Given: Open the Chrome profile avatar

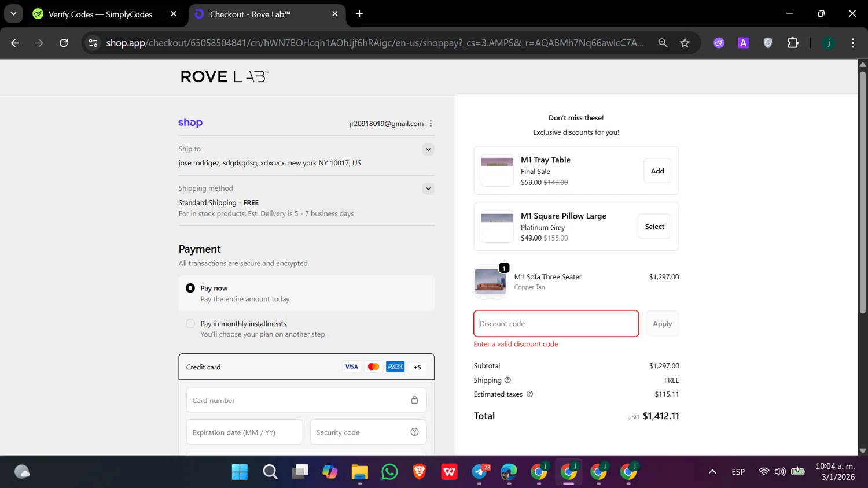Looking at the screenshot, I should pyautogui.click(x=829, y=43).
